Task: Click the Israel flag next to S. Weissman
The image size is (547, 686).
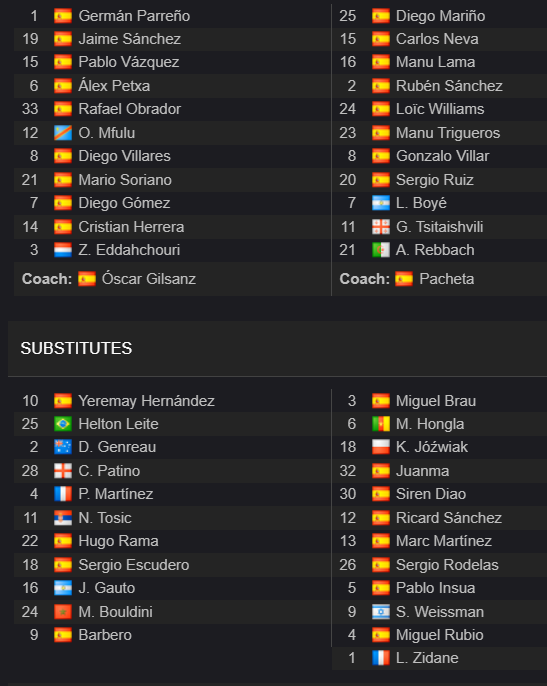Action: [x=381, y=612]
